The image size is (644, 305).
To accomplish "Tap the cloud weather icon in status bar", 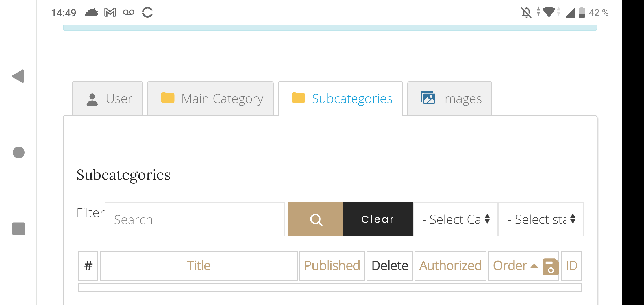I will (x=92, y=12).
